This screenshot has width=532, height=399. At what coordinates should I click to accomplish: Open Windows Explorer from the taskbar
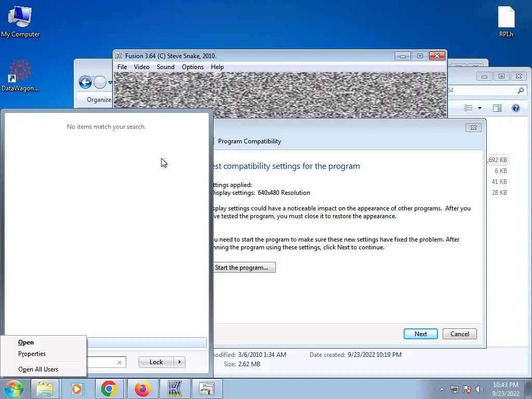coord(45,389)
